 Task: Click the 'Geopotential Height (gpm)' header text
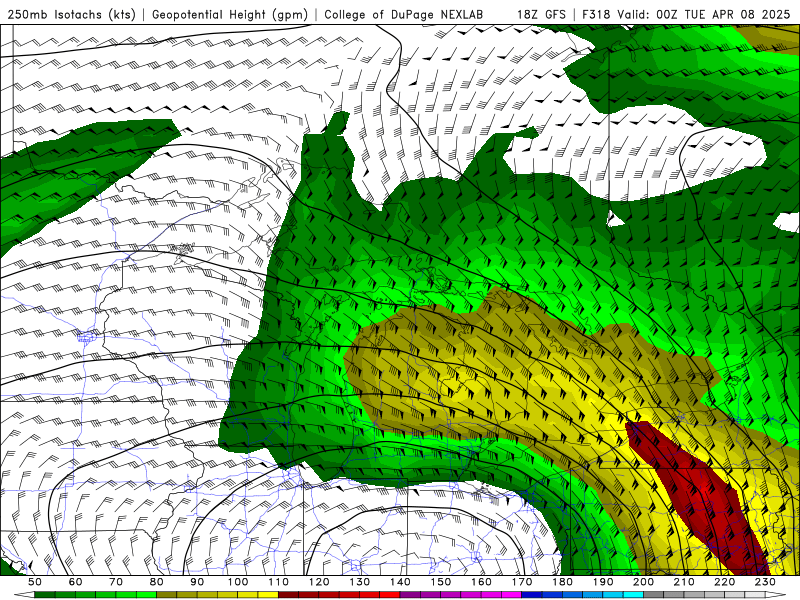coord(230,14)
